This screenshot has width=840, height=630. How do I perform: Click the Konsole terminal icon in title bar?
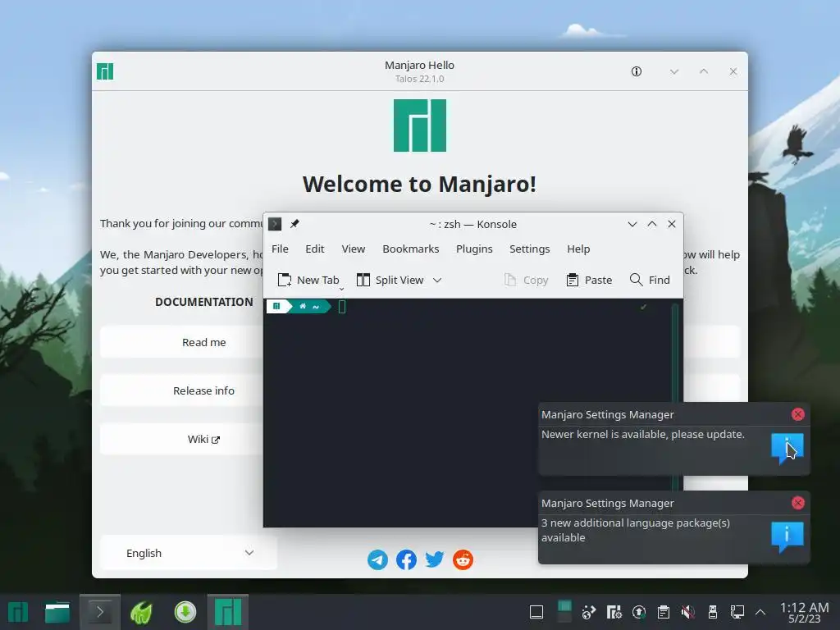coord(275,224)
